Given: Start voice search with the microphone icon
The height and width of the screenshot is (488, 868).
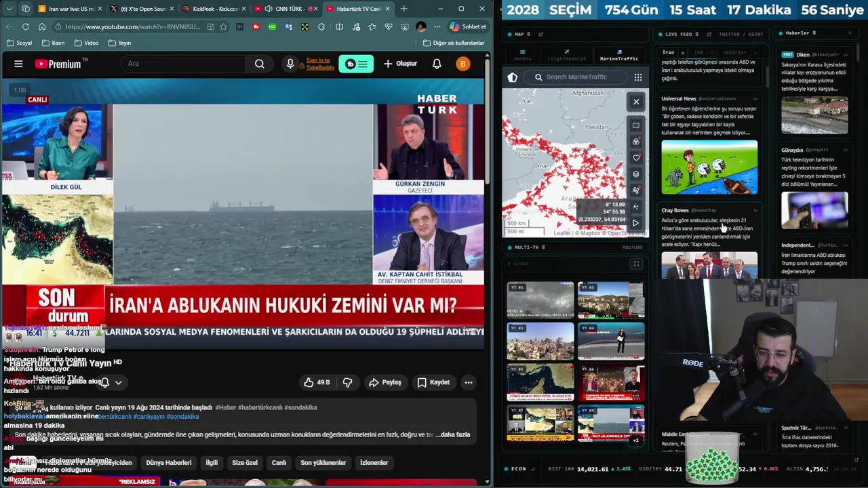Looking at the screenshot, I should click(290, 64).
